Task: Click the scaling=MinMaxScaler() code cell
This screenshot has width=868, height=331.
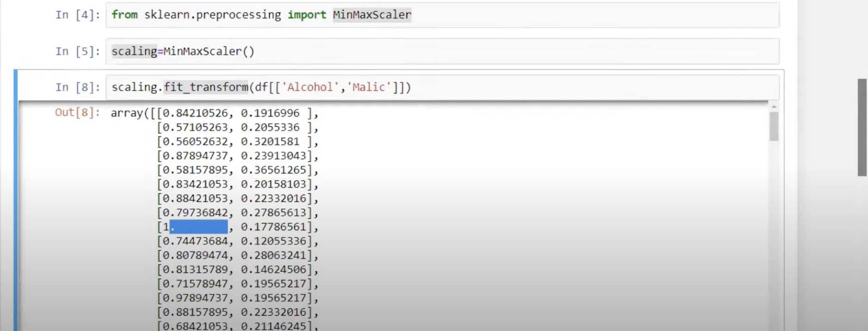Action: (442, 51)
